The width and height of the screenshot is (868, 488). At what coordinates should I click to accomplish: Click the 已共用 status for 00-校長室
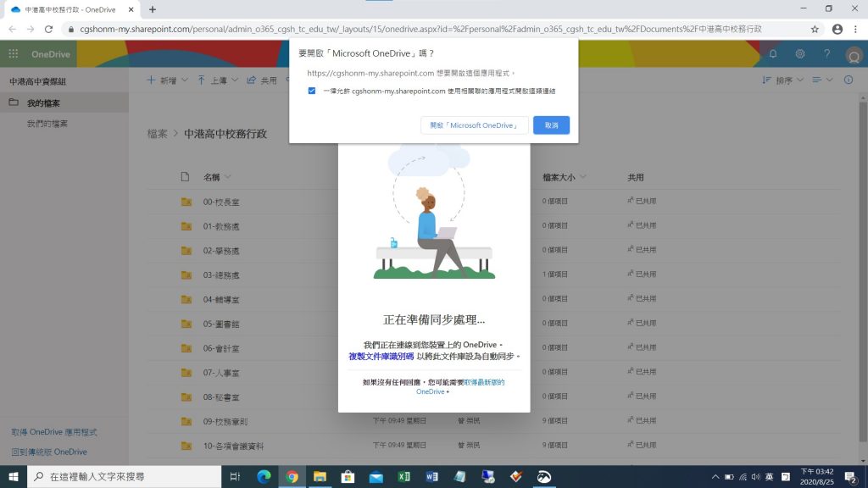coord(642,202)
